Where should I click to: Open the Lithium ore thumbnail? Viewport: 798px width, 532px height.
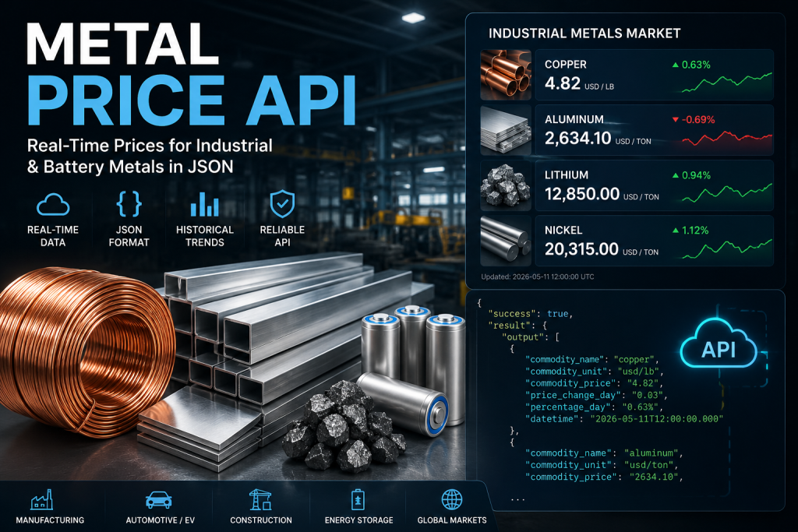click(505, 185)
